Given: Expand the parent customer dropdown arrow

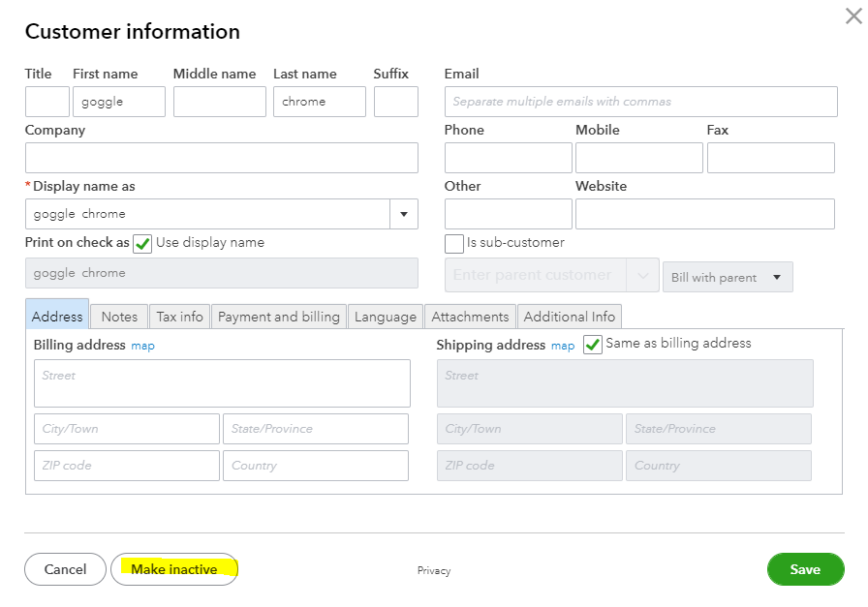Looking at the screenshot, I should click(642, 276).
